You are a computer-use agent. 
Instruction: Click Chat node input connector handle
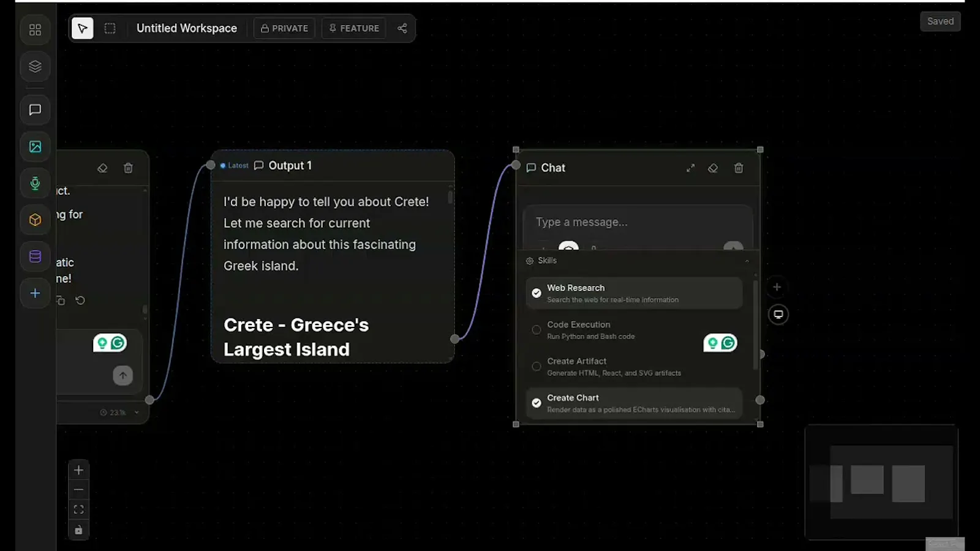pyautogui.click(x=516, y=165)
